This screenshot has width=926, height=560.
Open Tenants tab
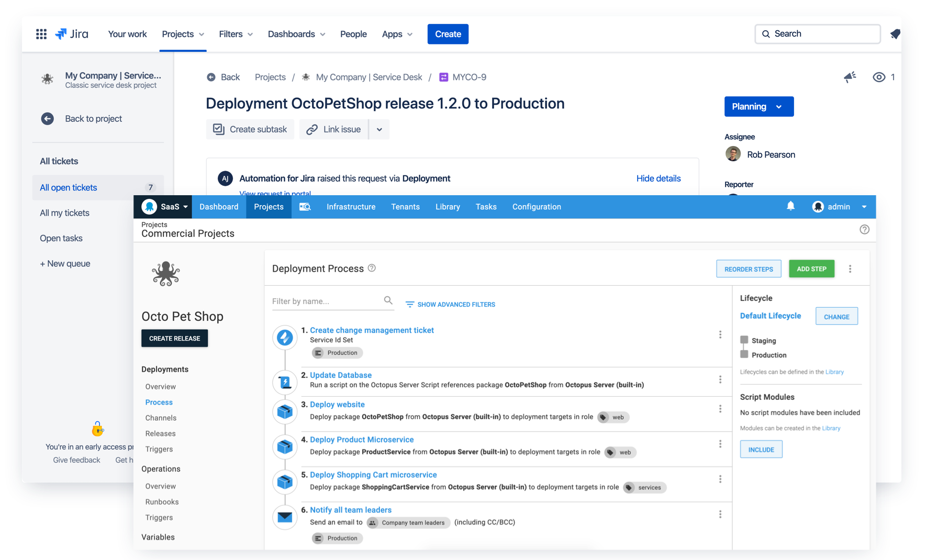pyautogui.click(x=405, y=207)
